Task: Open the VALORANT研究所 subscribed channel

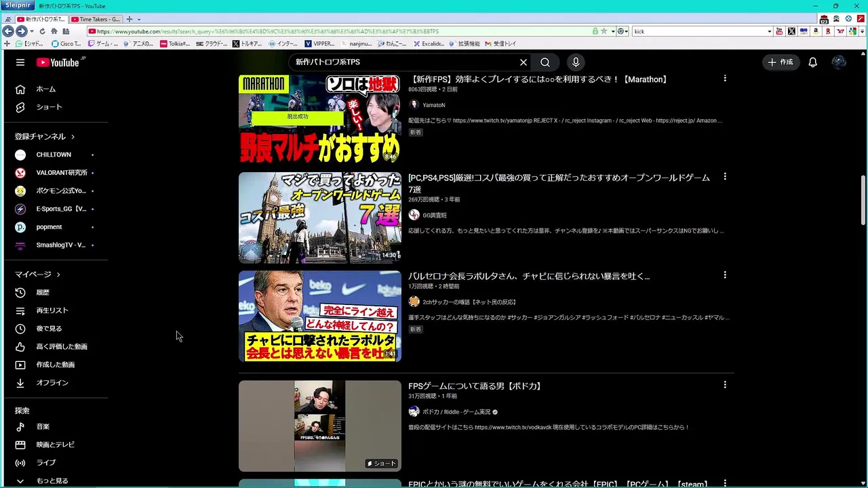Action: tap(56, 173)
